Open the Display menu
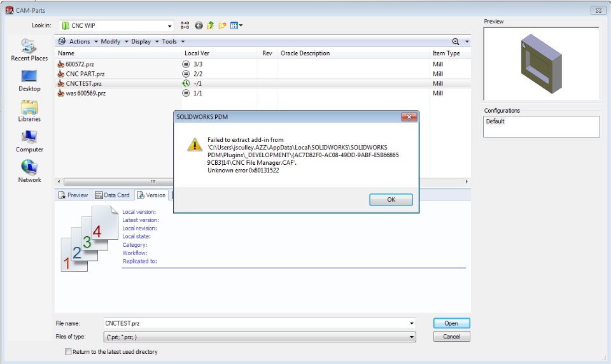 click(x=144, y=41)
